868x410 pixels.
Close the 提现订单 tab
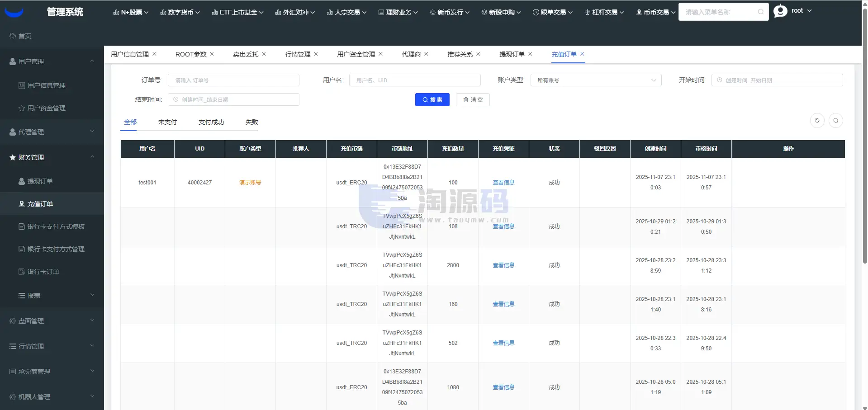[530, 54]
